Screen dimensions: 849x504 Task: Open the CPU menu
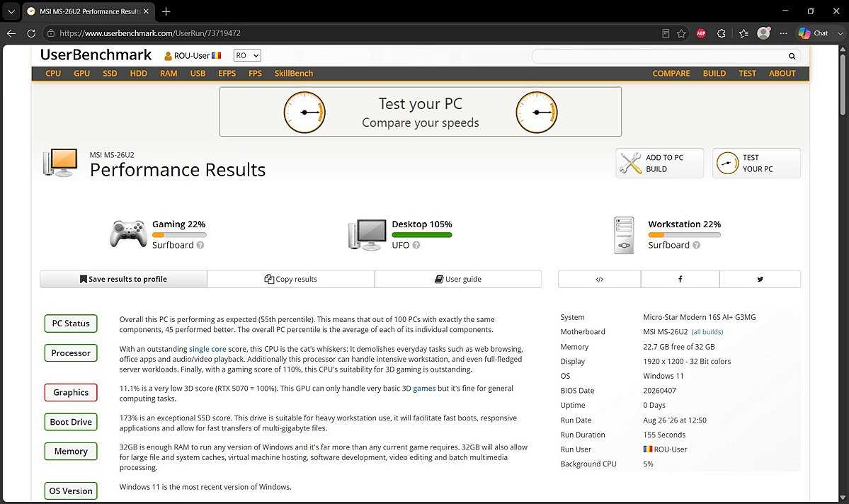(53, 74)
